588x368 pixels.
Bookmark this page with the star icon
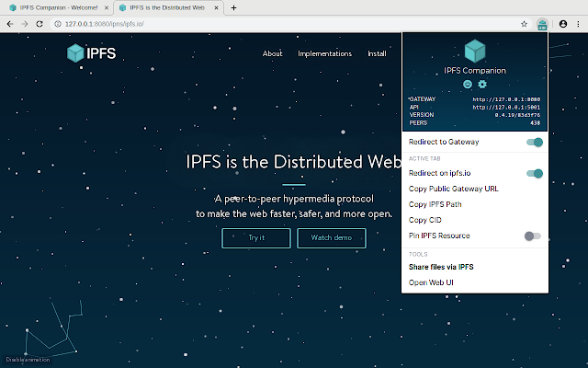524,24
